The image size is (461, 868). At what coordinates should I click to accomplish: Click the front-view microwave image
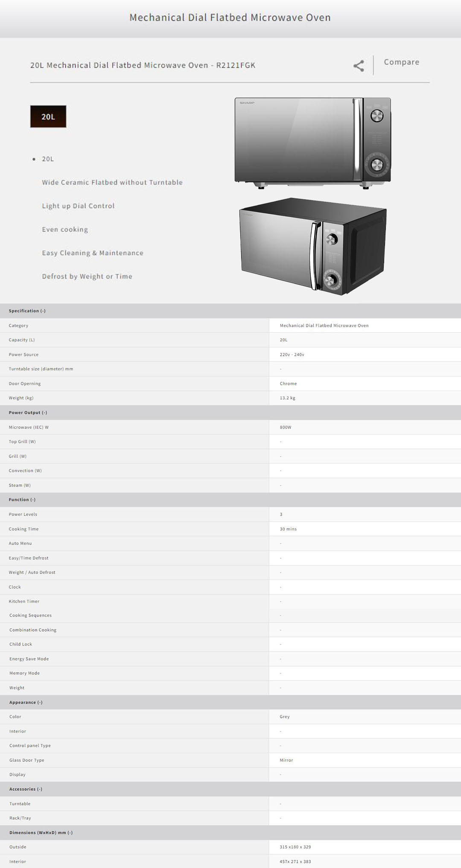pos(312,143)
